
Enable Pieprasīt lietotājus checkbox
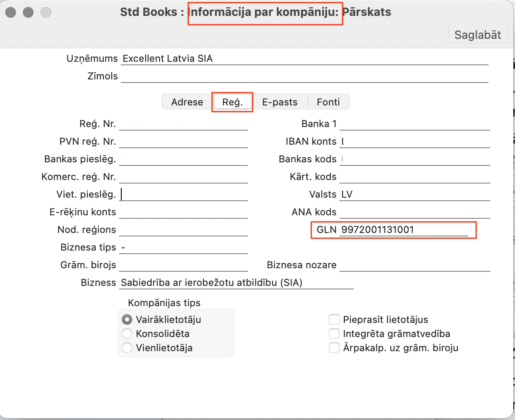[334, 319]
